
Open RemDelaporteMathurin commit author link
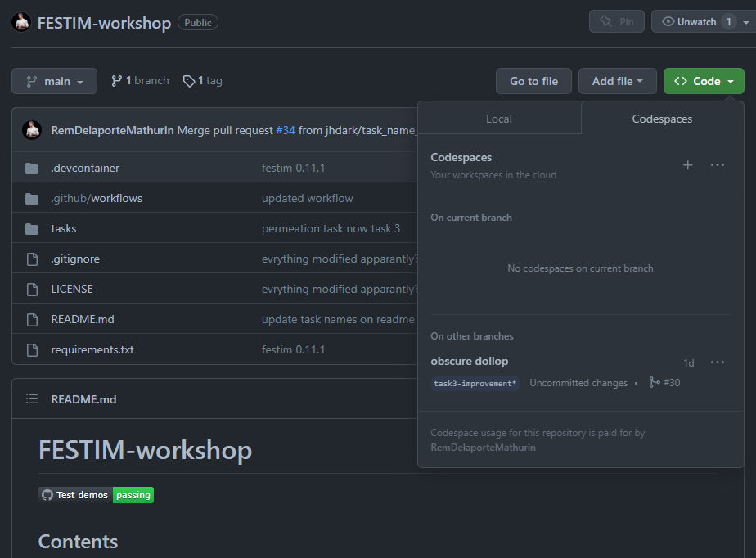(112, 130)
